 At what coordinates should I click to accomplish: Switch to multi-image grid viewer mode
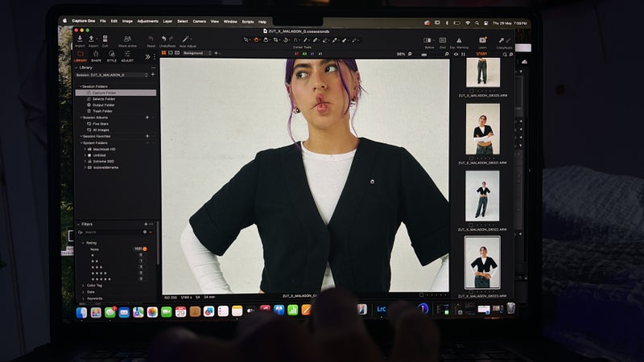coord(163,53)
